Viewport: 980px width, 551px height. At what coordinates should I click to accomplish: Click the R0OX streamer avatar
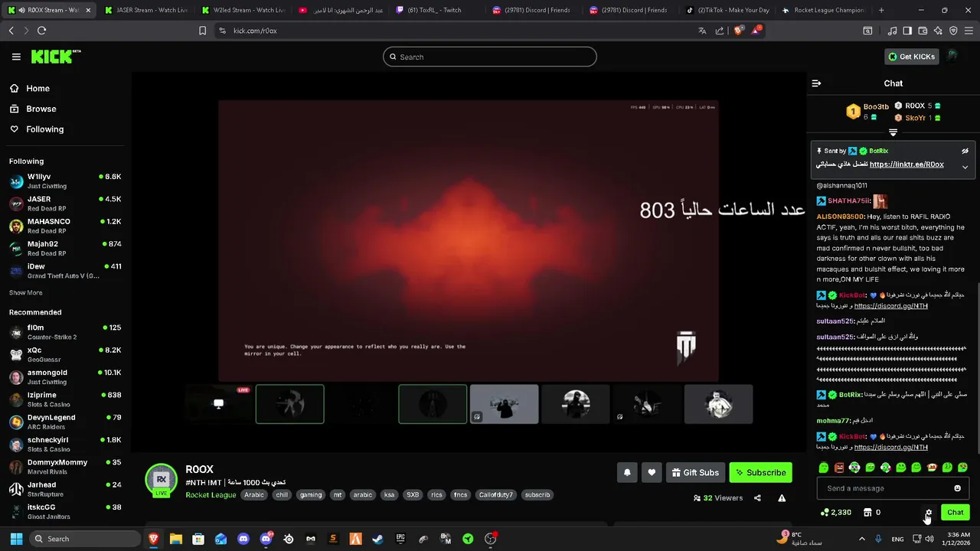(x=162, y=479)
